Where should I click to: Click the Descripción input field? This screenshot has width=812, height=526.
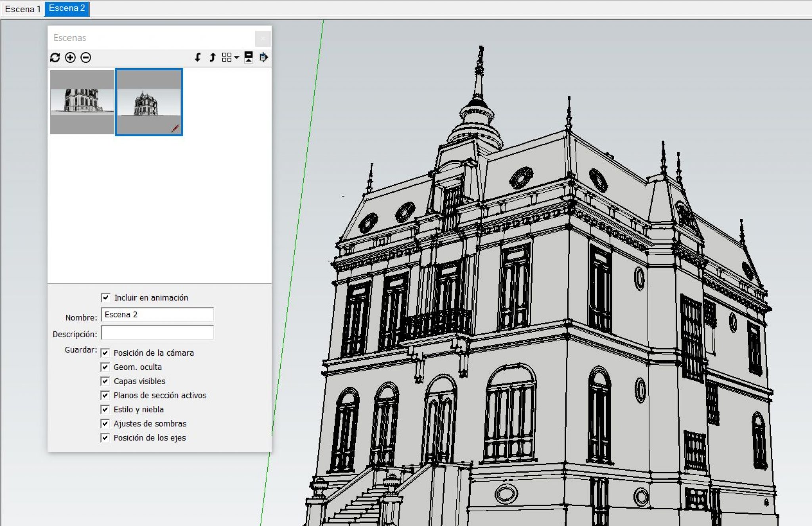(157, 333)
